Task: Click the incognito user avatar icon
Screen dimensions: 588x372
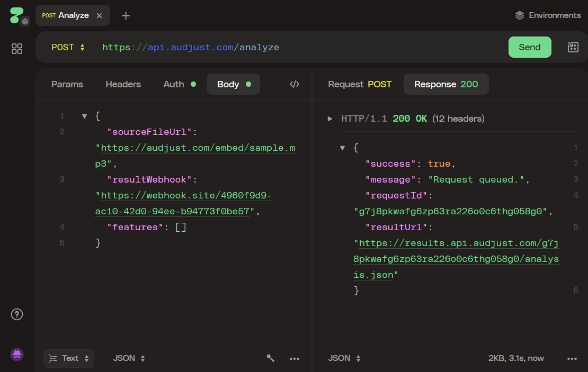Action: tap(17, 355)
